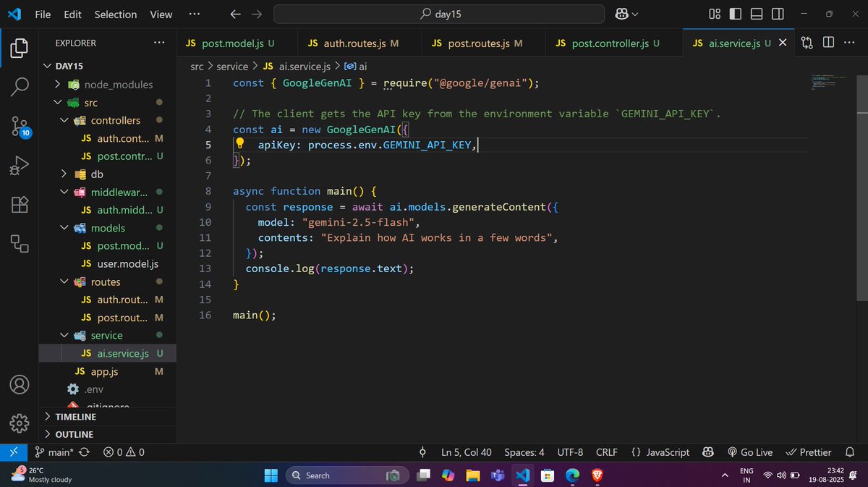This screenshot has width=868, height=487.
Task: Open the Extensions view
Action: pos(20,205)
